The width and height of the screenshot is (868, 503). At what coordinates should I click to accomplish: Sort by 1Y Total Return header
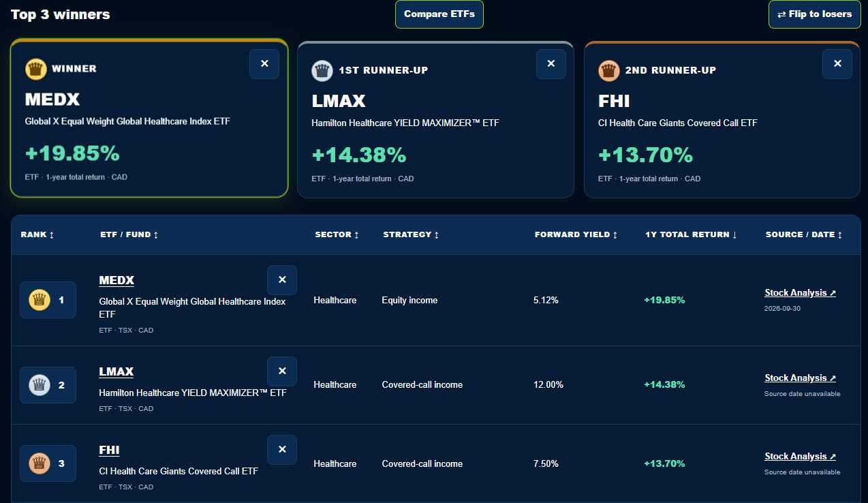click(x=692, y=234)
